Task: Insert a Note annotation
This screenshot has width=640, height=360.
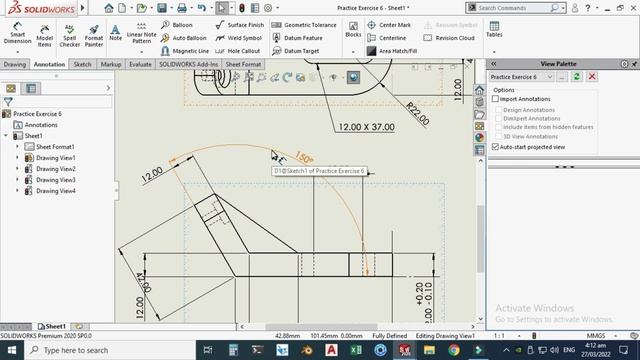Action: 116,33
